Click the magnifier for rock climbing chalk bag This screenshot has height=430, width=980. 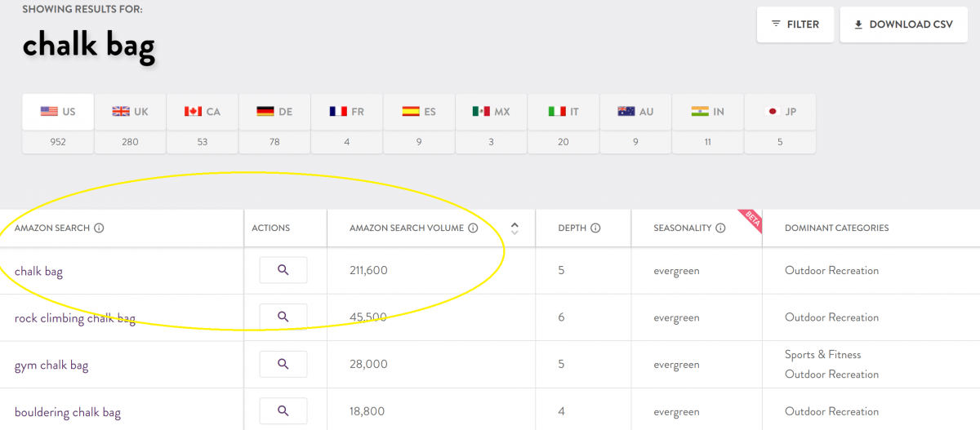coord(283,317)
